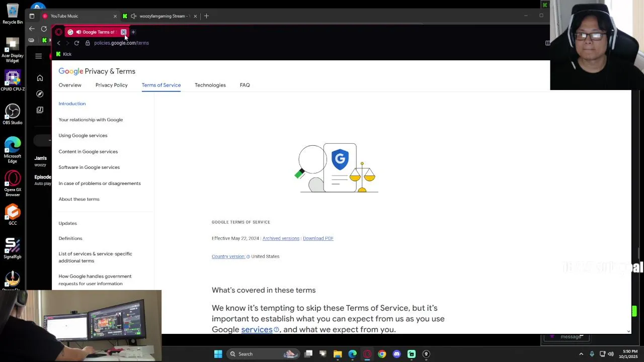Switch to the YouTube Music tab
The width and height of the screenshot is (644, 362).
pyautogui.click(x=64, y=16)
